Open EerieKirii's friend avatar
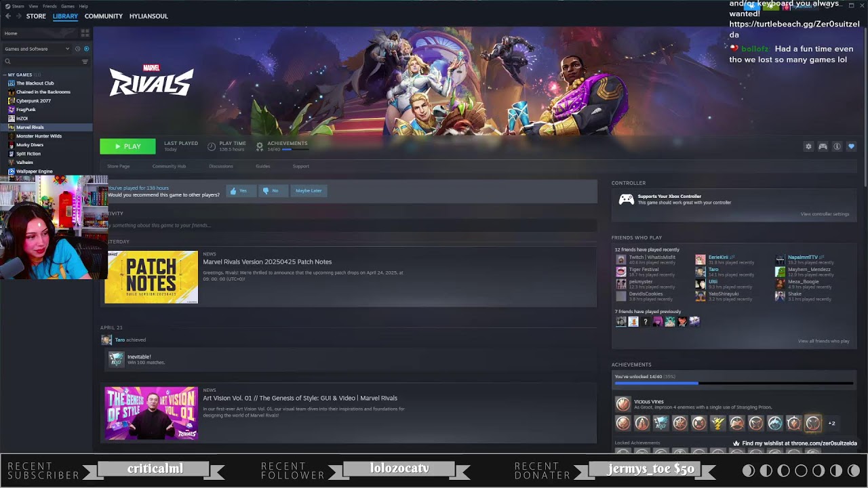Image resolution: width=868 pixels, height=488 pixels. [x=701, y=260]
